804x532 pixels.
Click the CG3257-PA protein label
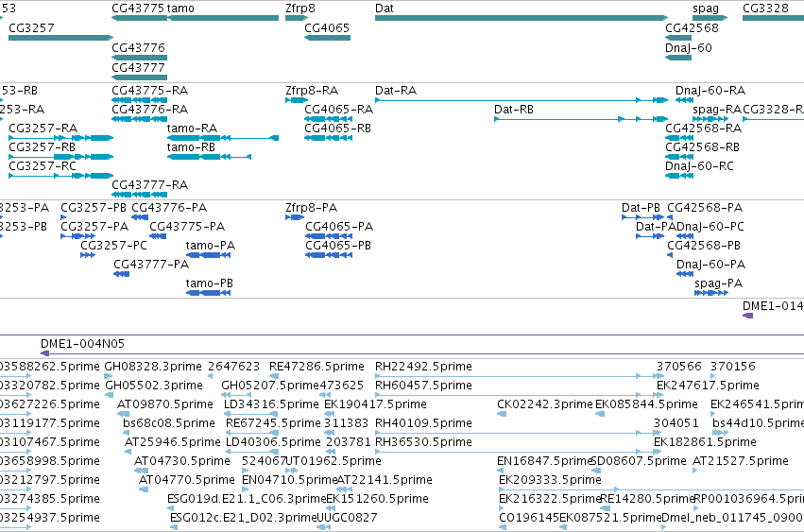point(94,227)
